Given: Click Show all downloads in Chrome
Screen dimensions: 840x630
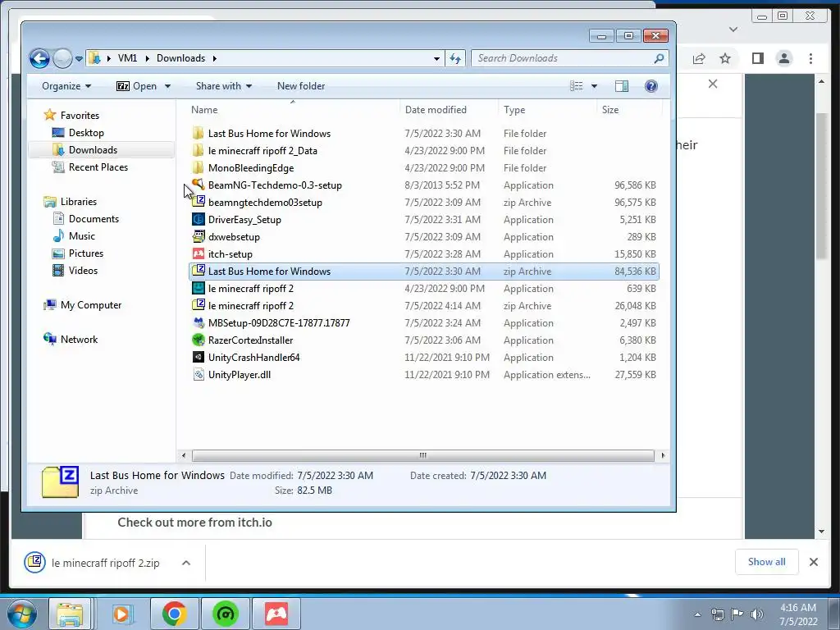Looking at the screenshot, I should [767, 562].
